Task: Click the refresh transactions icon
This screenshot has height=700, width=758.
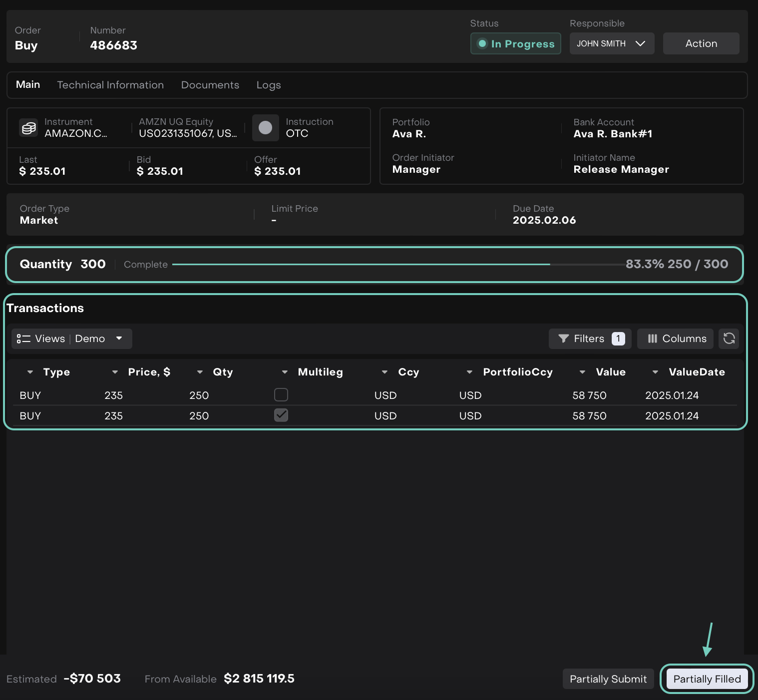Action: 729,339
